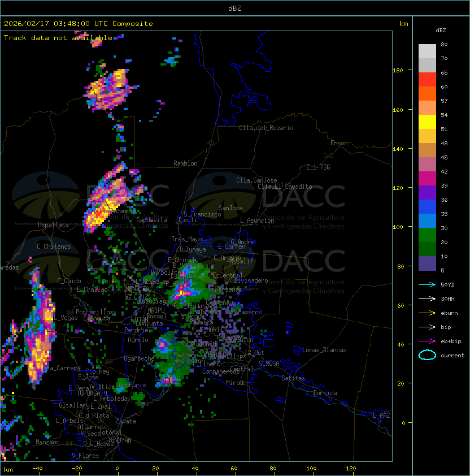Click the white 30HM arrow icon

click(427, 298)
